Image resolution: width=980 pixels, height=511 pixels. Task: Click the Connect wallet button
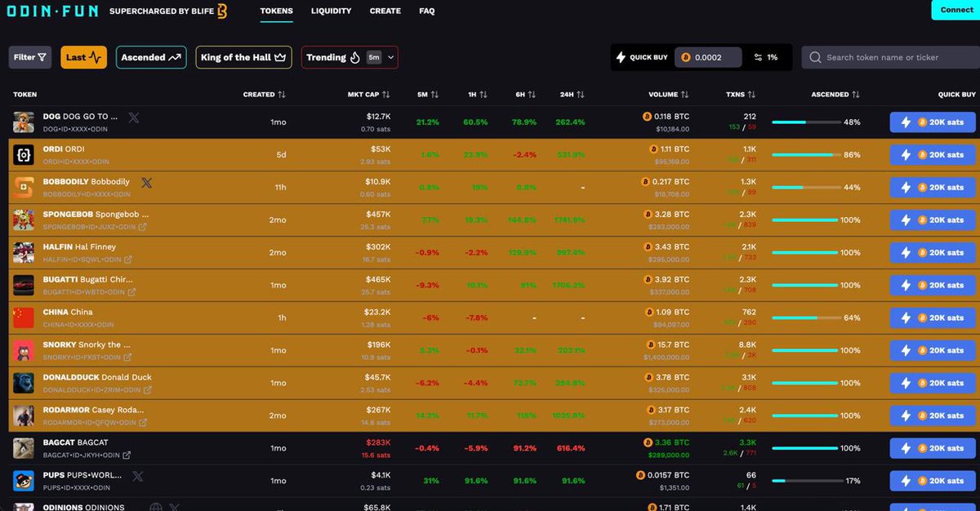[x=955, y=10]
